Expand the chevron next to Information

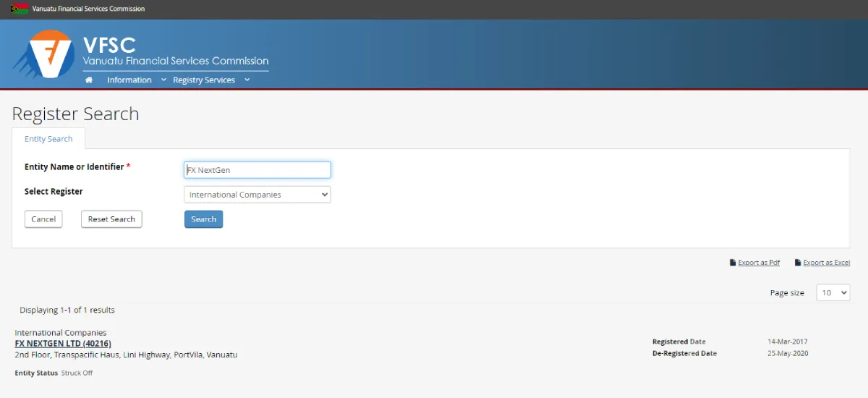163,80
